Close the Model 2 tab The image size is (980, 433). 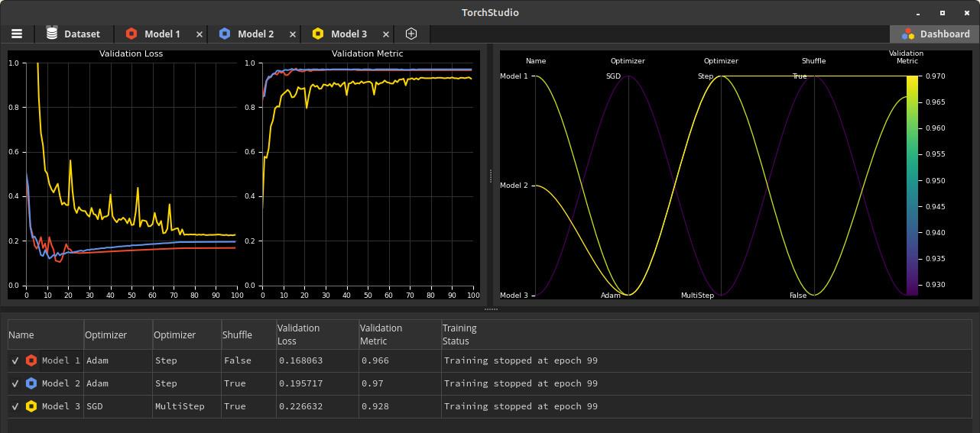[293, 34]
